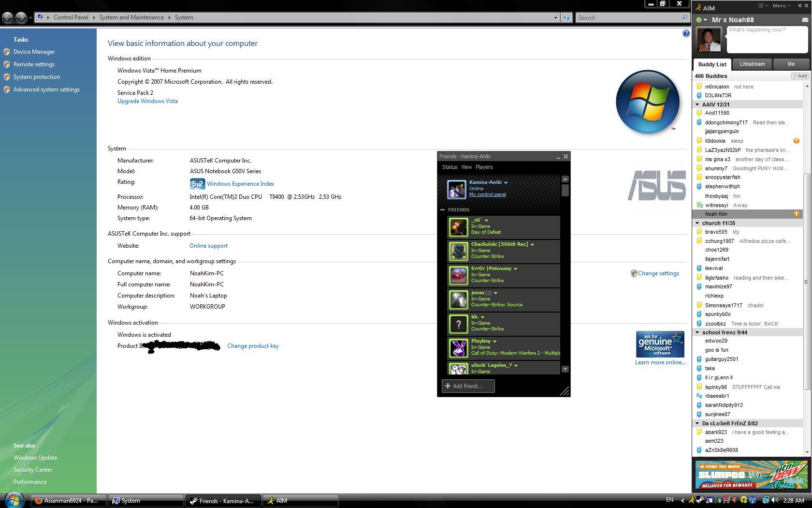The height and width of the screenshot is (508, 812).
Task: Open Players menu in Steam Friends window
Action: coord(484,167)
